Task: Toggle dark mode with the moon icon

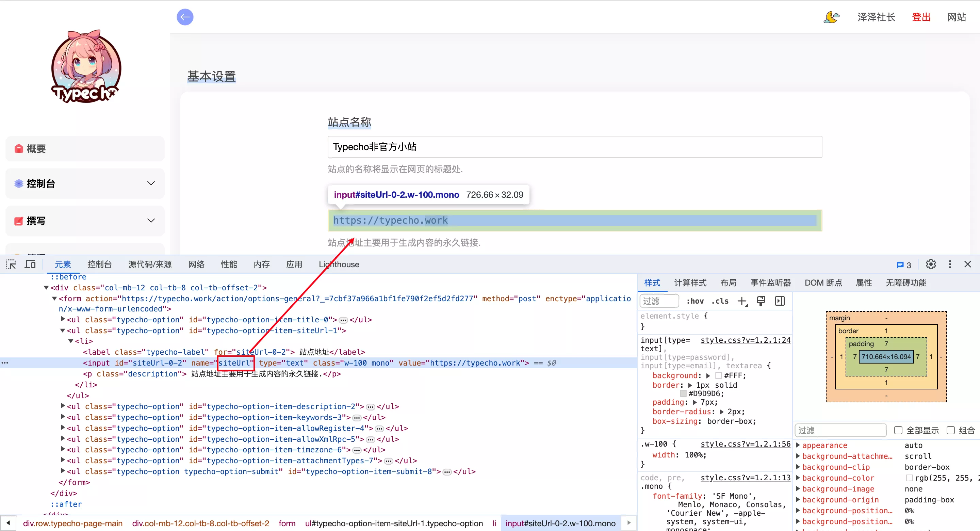Action: [x=831, y=17]
